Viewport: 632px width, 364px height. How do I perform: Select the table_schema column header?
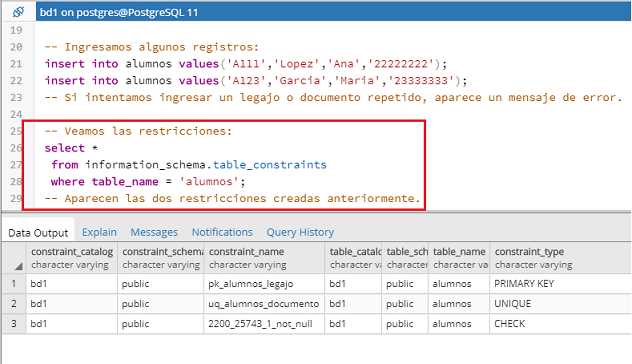click(405, 258)
